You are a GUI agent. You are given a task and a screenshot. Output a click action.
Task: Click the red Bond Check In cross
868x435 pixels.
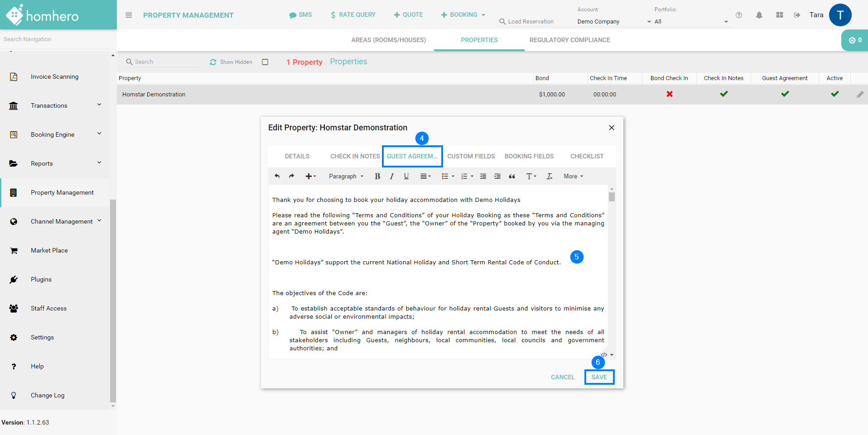coord(669,94)
